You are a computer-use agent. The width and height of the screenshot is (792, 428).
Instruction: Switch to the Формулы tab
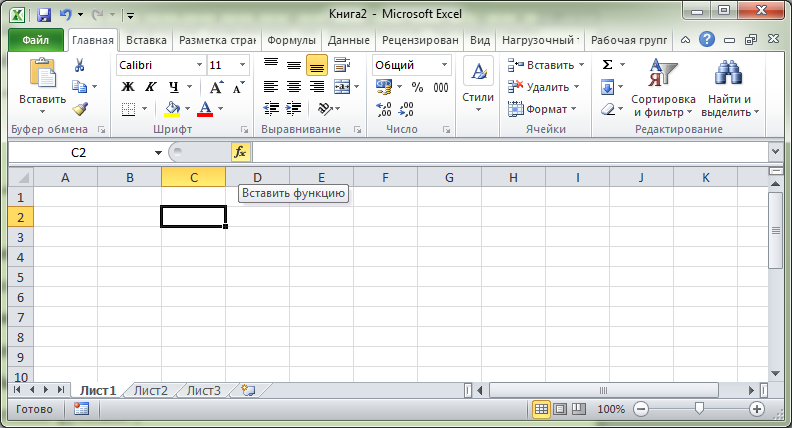tap(291, 40)
